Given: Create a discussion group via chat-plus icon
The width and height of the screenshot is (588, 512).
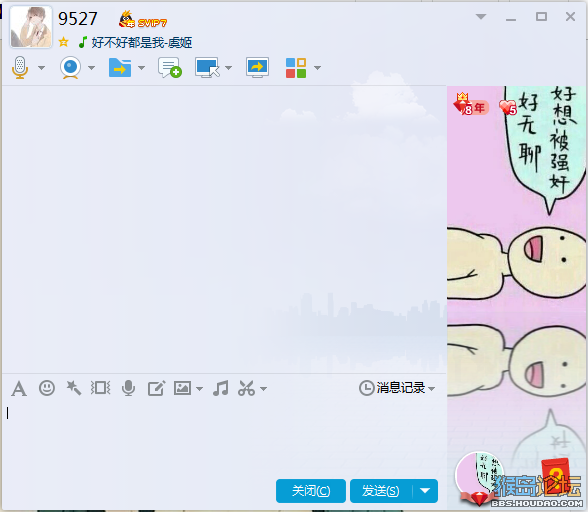Looking at the screenshot, I should pyautogui.click(x=170, y=68).
